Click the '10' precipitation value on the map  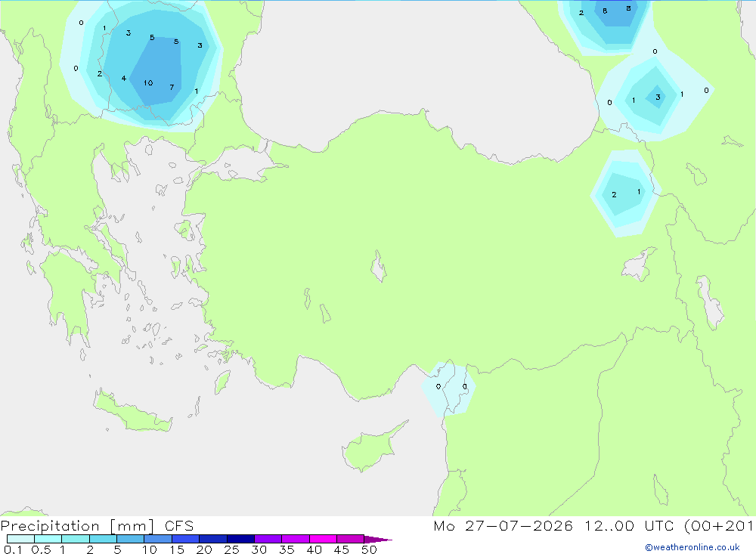point(148,83)
